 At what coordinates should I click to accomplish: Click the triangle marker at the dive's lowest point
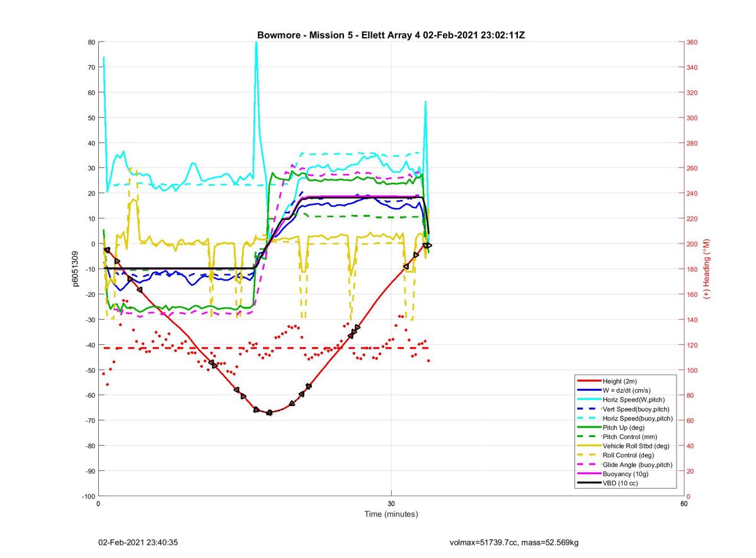(x=270, y=412)
